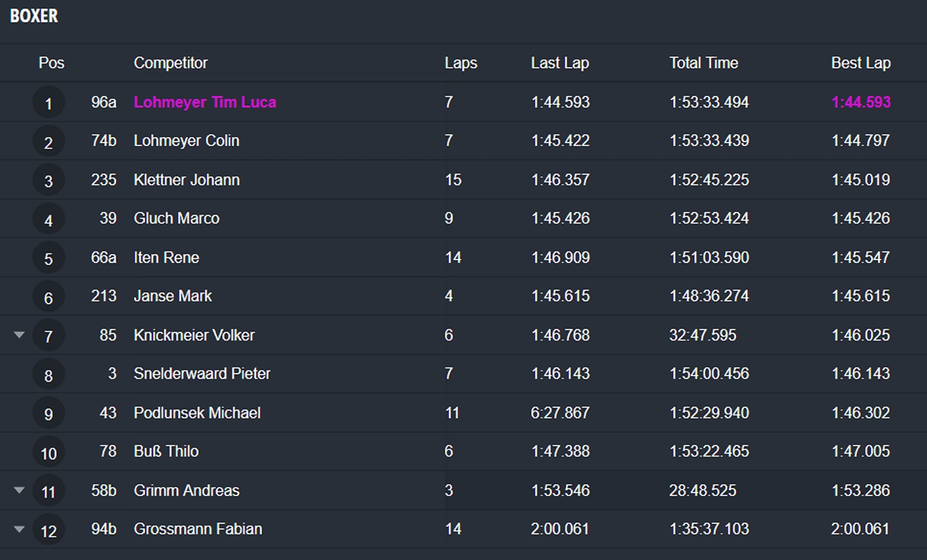Click position badge number 10
This screenshot has width=927, height=560.
(x=49, y=453)
